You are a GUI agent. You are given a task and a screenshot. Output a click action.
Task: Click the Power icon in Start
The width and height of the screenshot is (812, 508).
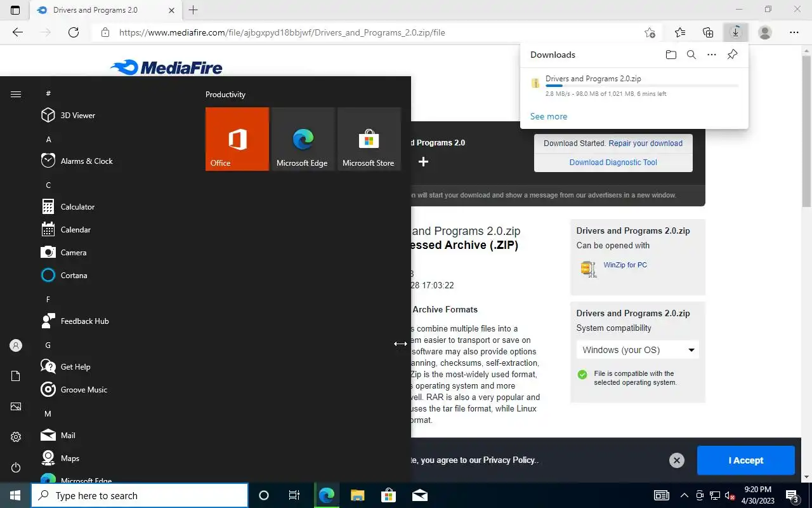click(x=16, y=467)
